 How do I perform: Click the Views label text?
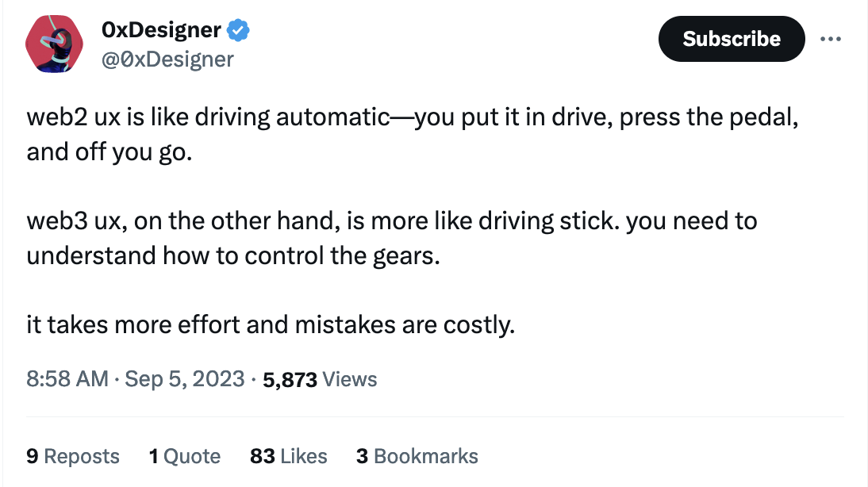[350, 379]
